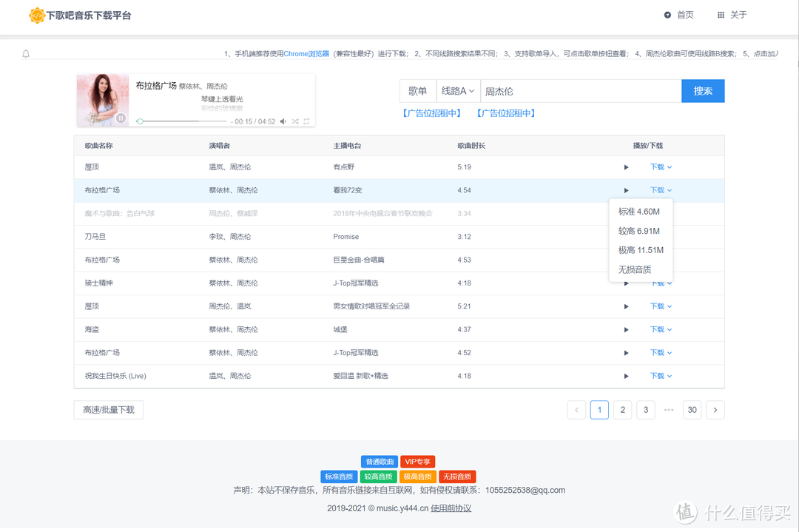
Task: Jump to pagination page 2
Action: [x=623, y=410]
